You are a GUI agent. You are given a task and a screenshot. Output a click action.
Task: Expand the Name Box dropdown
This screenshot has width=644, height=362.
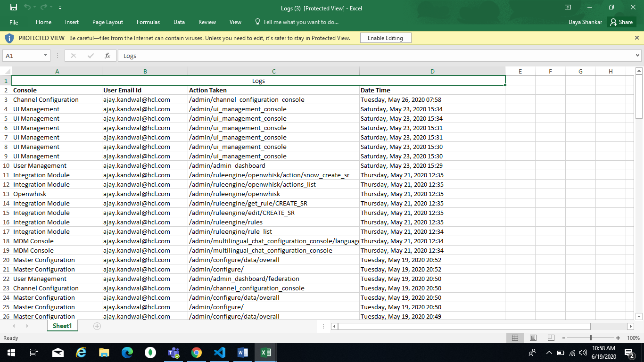(46, 56)
